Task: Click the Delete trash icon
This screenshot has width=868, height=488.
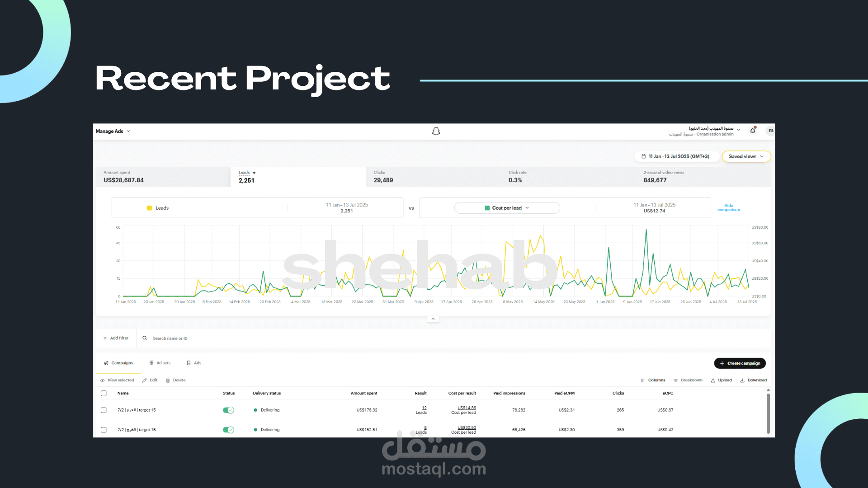Action: (168, 380)
